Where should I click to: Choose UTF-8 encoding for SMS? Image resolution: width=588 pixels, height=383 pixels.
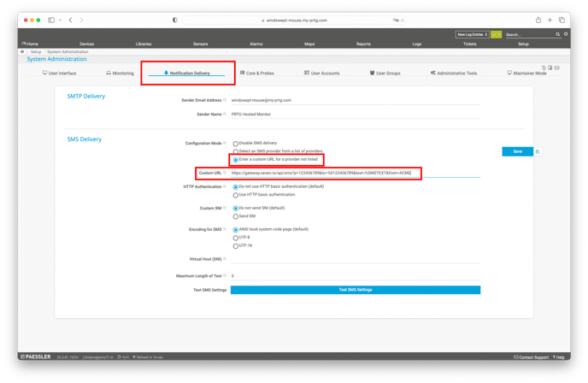[236, 238]
